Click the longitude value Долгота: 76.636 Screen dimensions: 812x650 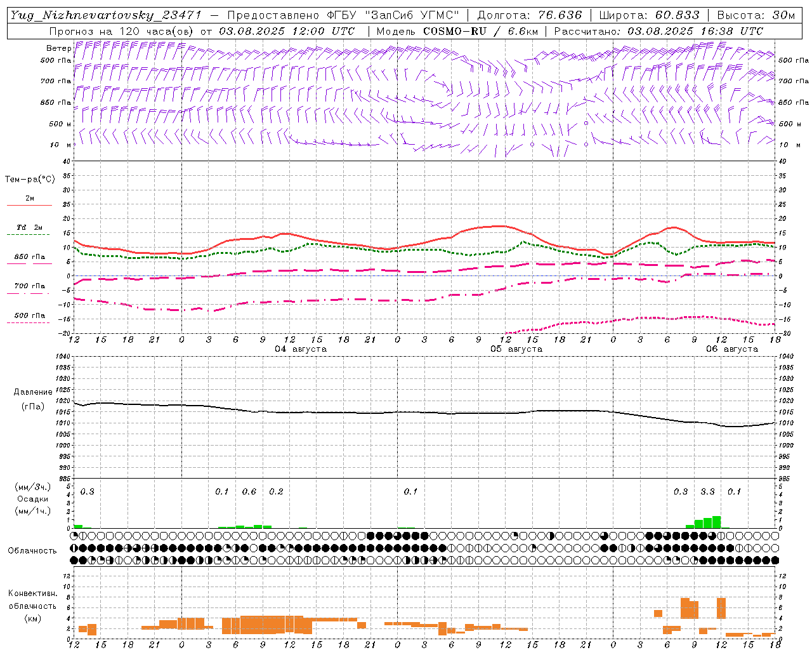coord(530,15)
